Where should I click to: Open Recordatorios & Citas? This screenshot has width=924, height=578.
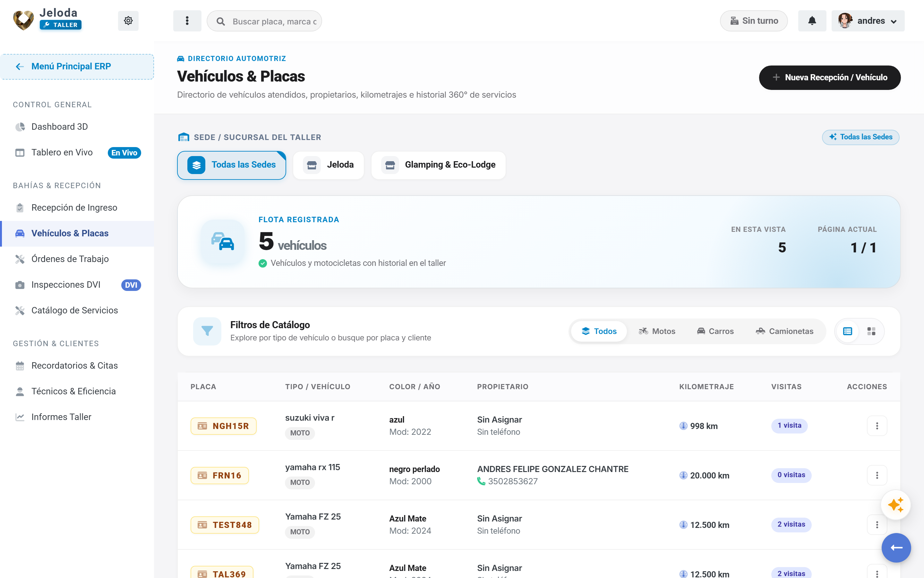click(77, 365)
